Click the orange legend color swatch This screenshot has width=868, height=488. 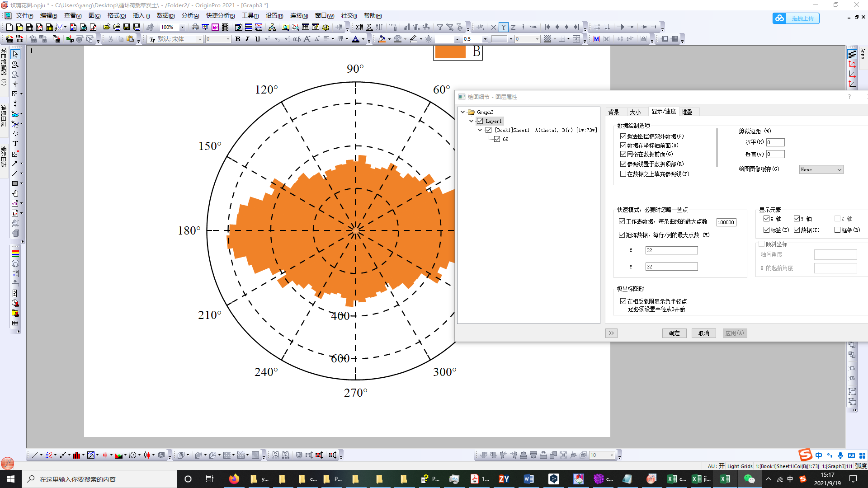[x=450, y=52]
